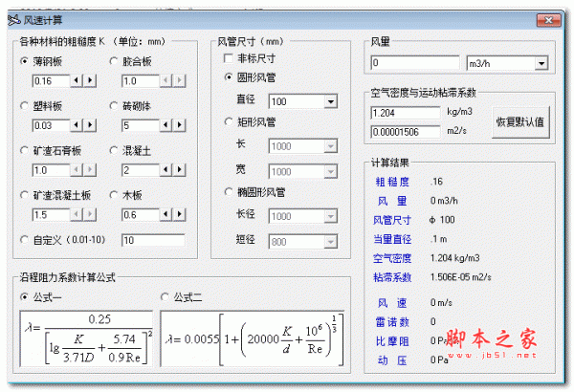Click the 混凝土 value field 2

click(x=141, y=170)
